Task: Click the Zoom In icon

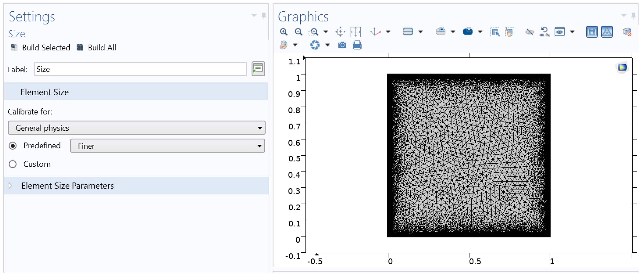Action: coord(284,32)
